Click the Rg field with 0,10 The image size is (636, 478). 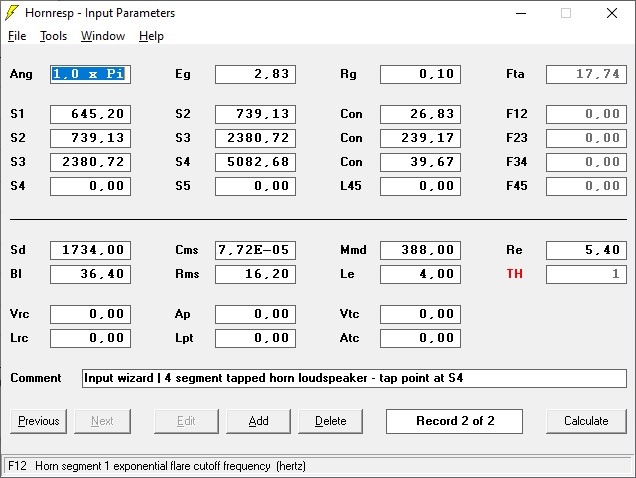(421, 74)
